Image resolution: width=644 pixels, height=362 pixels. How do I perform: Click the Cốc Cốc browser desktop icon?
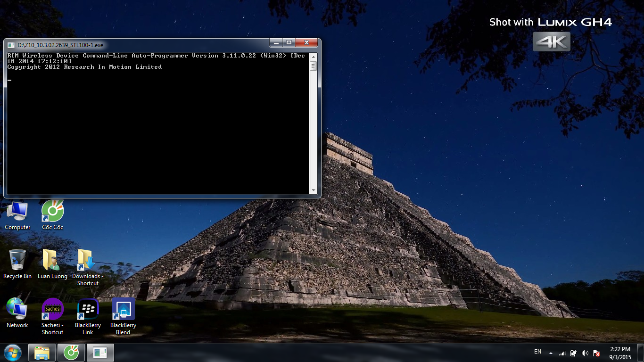click(52, 211)
